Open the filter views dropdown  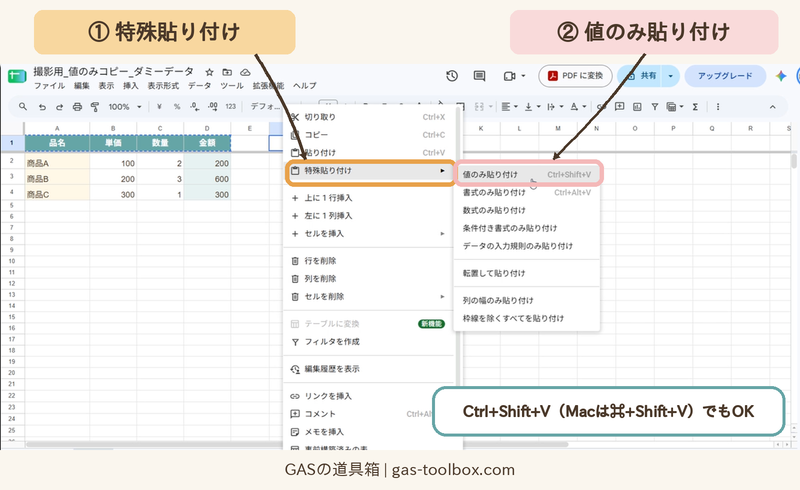click(675, 107)
